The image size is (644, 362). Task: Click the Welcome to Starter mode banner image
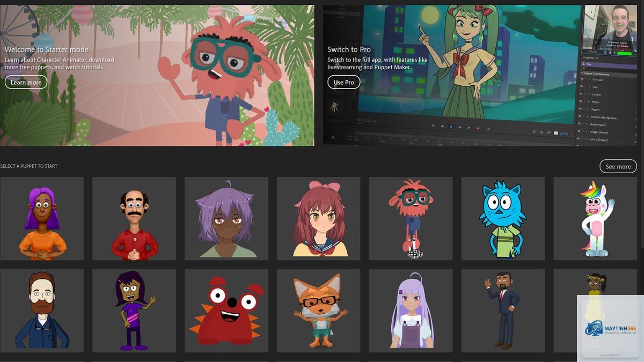point(157,76)
